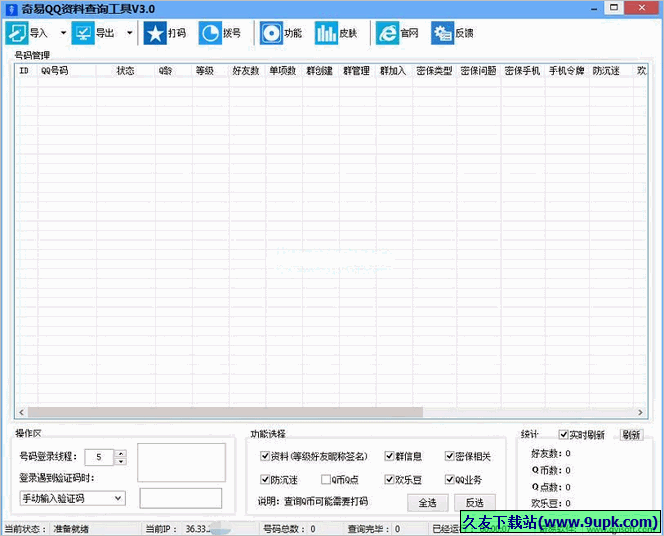Click the 全选 select-all button
Image resolution: width=664 pixels, height=536 pixels.
[428, 503]
